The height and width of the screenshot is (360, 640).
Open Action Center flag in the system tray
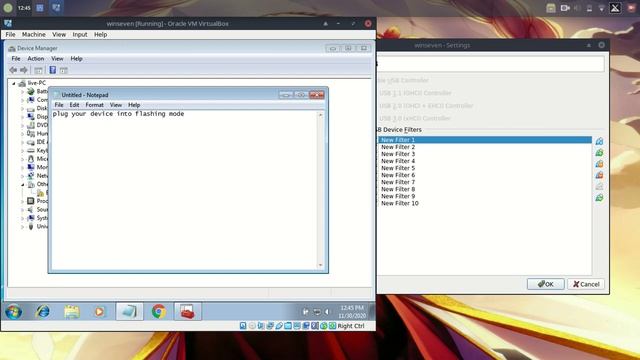(305, 312)
